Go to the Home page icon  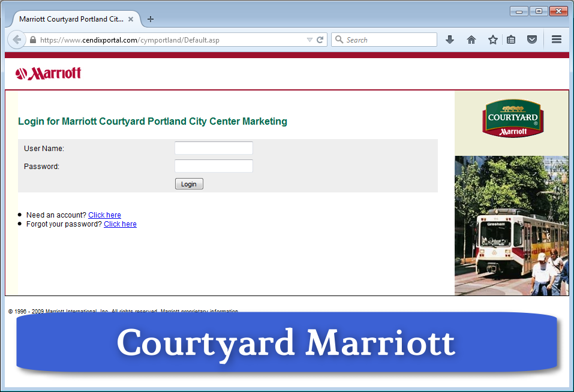click(x=471, y=40)
